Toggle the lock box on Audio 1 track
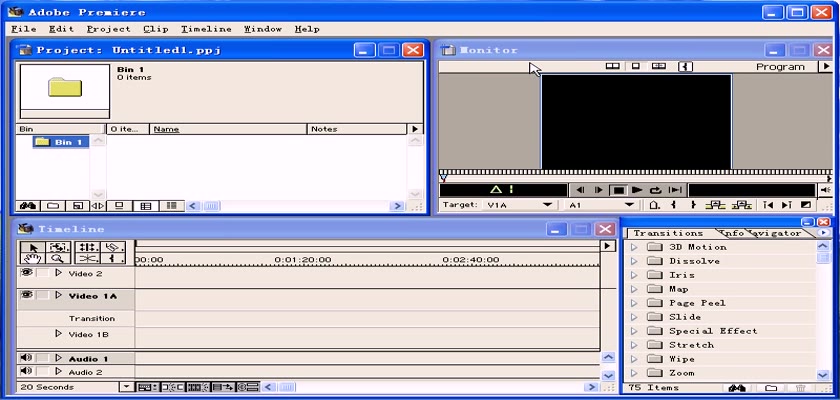Viewport: 840px width, 400px height. [x=43, y=358]
